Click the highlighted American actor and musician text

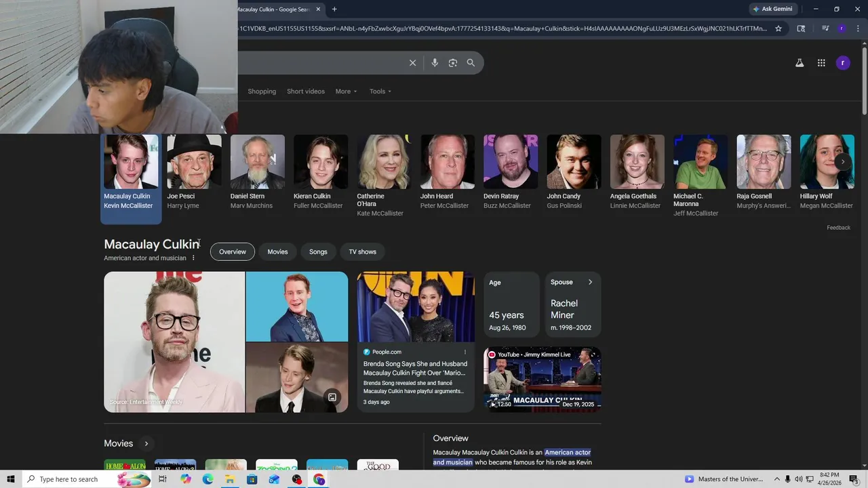tap(512, 457)
